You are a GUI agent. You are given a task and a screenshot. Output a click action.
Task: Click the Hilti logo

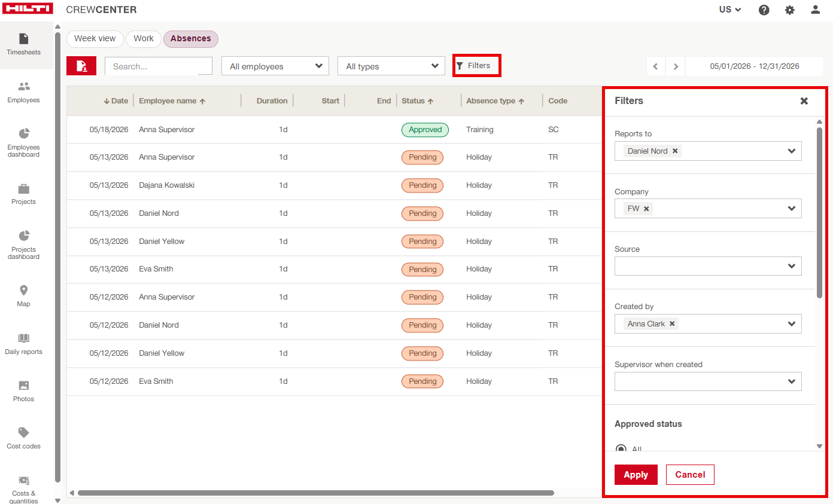tap(28, 9)
